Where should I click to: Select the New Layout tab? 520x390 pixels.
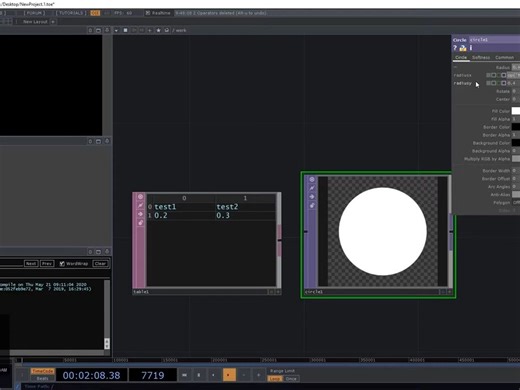coord(35,22)
